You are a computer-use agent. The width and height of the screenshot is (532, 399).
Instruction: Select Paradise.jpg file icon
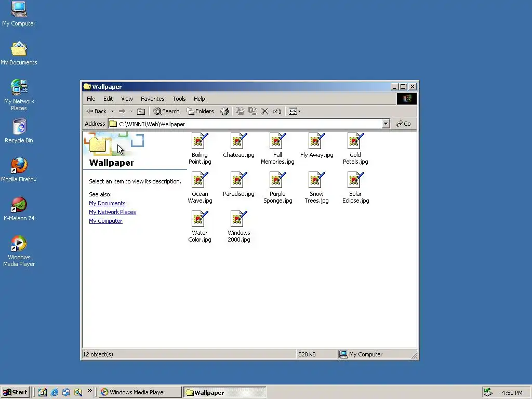tap(239, 180)
